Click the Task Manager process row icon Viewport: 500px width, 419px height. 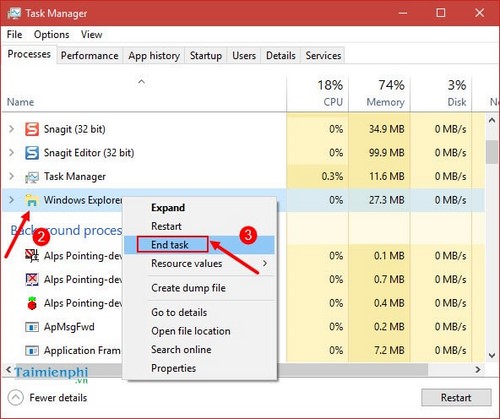tap(32, 177)
